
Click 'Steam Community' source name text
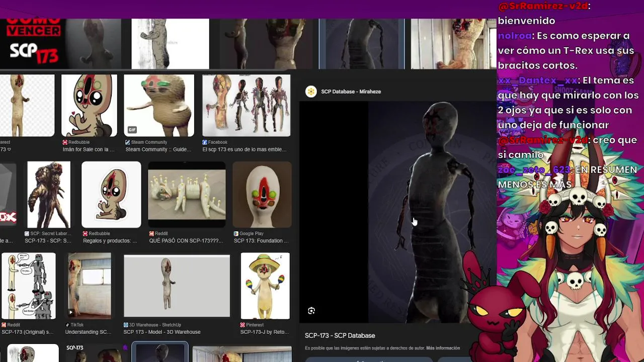[149, 142]
